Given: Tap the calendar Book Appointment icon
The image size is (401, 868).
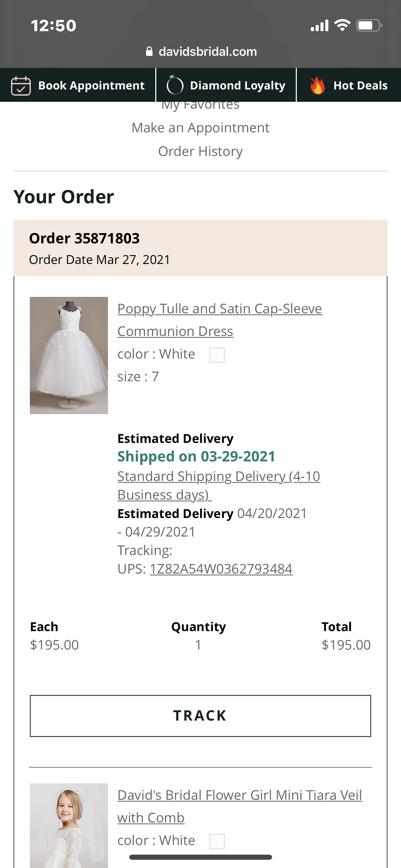Looking at the screenshot, I should (x=21, y=85).
